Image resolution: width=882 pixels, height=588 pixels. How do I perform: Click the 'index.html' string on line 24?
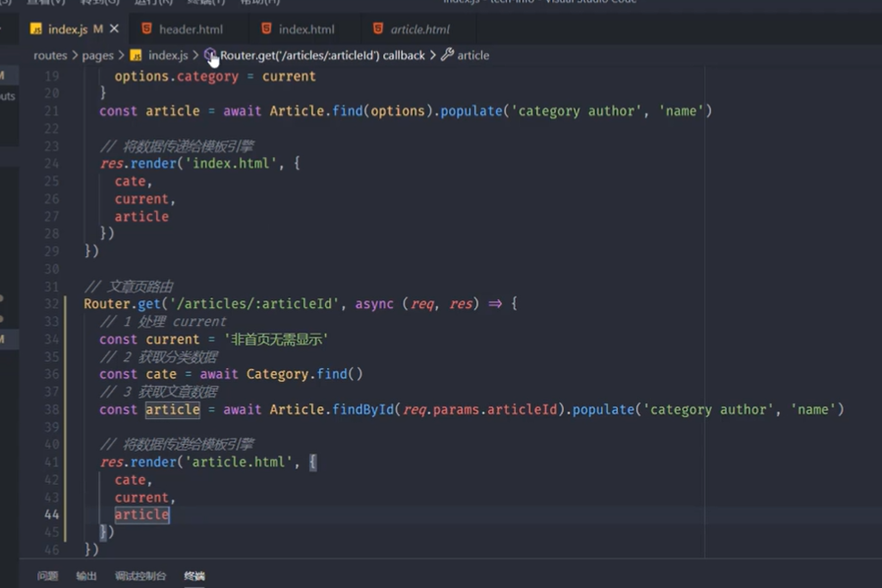pos(231,164)
